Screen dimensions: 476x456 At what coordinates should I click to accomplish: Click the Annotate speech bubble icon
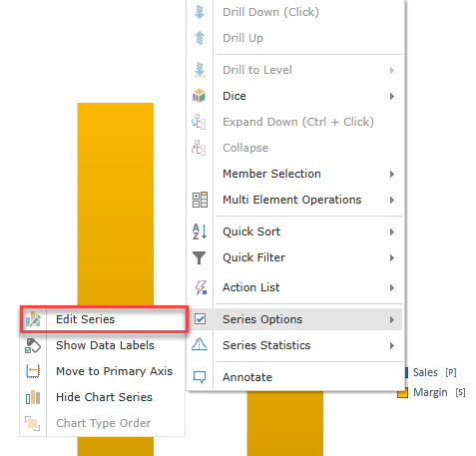pyautogui.click(x=200, y=377)
